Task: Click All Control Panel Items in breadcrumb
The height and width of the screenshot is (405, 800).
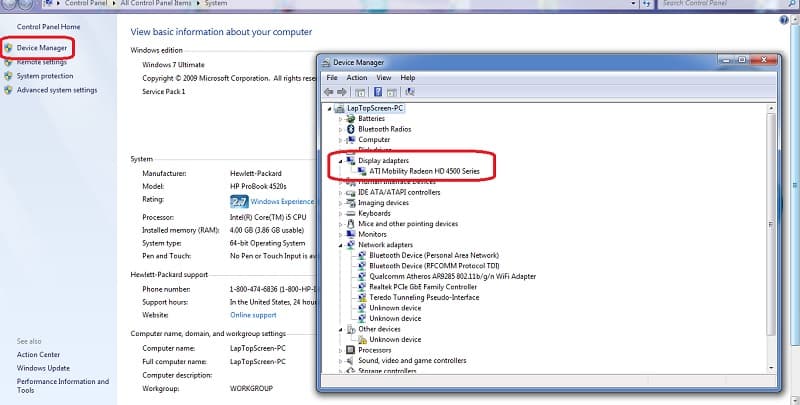Action: [156, 3]
